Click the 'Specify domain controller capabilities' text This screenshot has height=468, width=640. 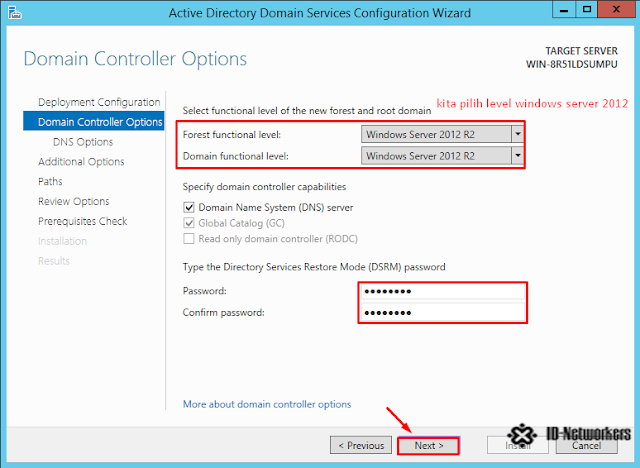tap(264, 187)
